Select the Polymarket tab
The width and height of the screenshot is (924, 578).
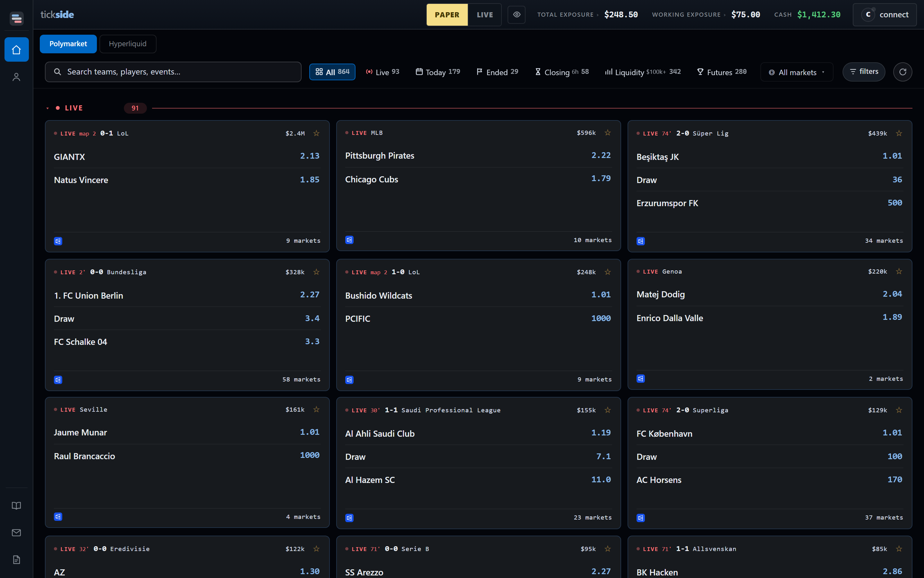(68, 44)
